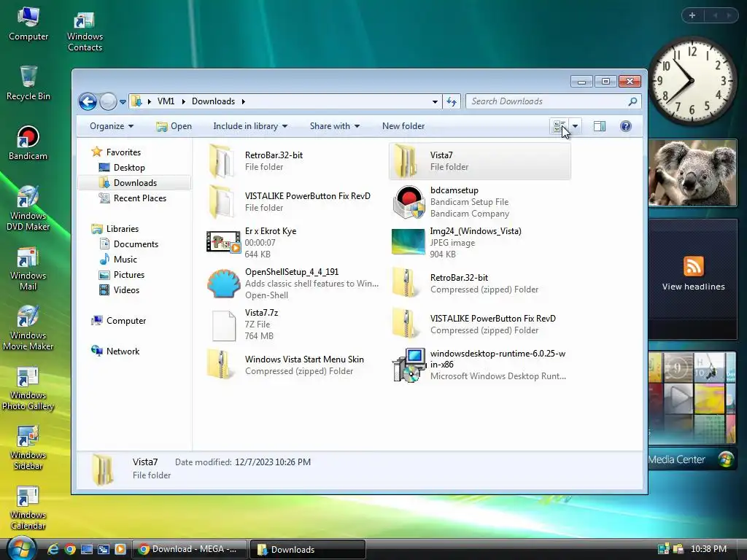The height and width of the screenshot is (560, 747).
Task: Click VM1 in the address breadcrumb
Action: (166, 101)
